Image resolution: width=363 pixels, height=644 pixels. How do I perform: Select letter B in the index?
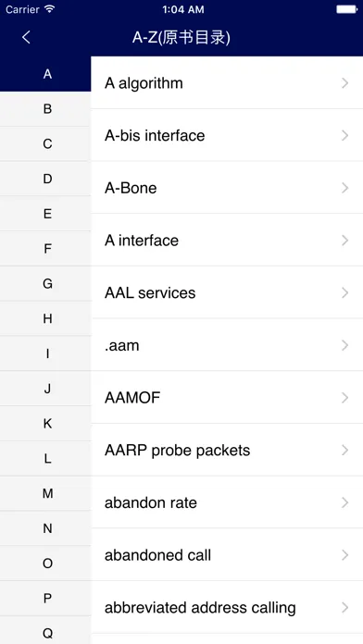pyautogui.click(x=45, y=109)
